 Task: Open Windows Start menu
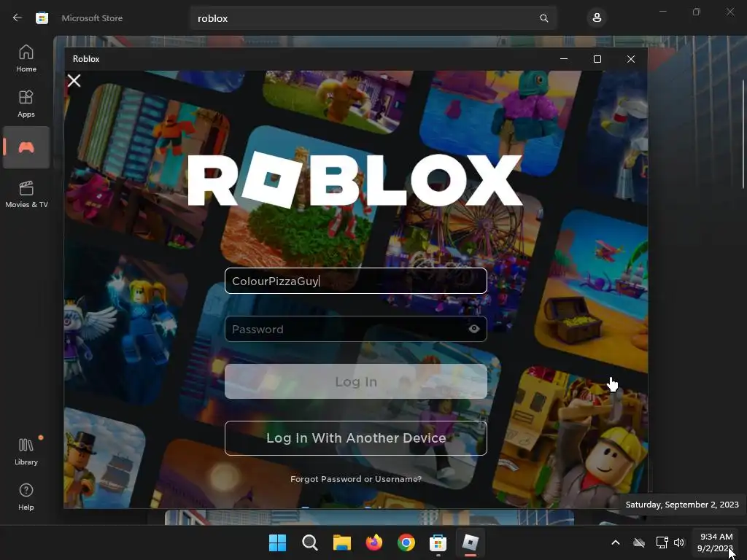coord(278,542)
